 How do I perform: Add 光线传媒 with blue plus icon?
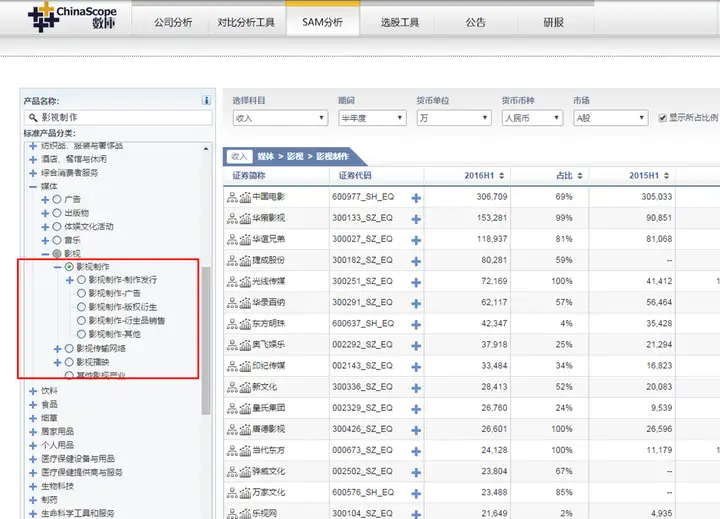coord(416,282)
